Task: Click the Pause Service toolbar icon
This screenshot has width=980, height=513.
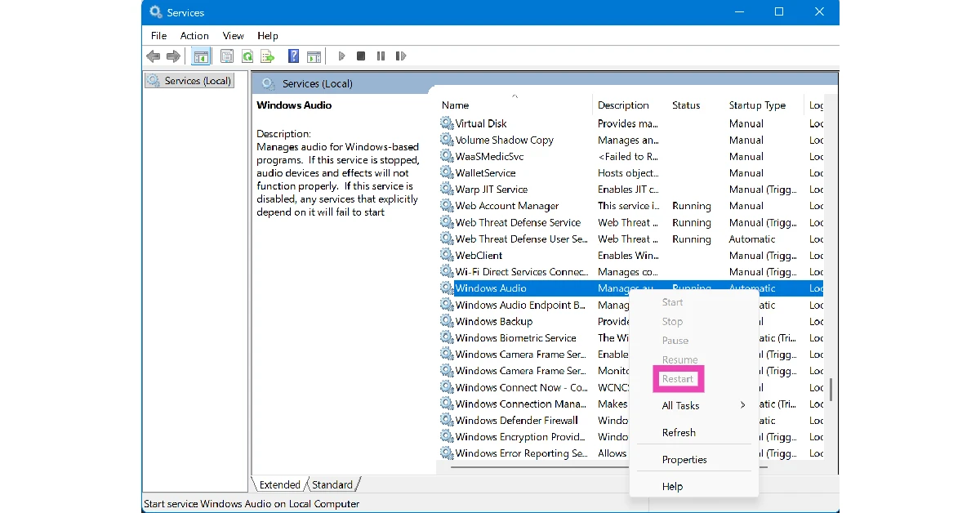Action: 381,56
